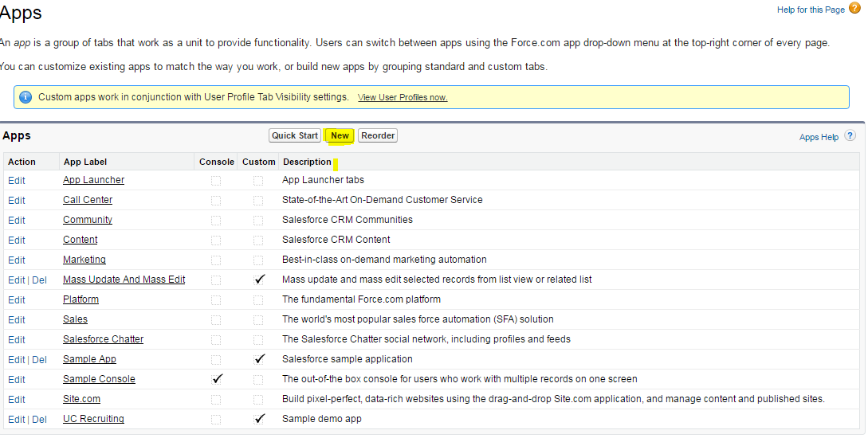Image resolution: width=868 pixels, height=442 pixels.
Task: Click Edit for UC Recruiting
Action: click(17, 420)
